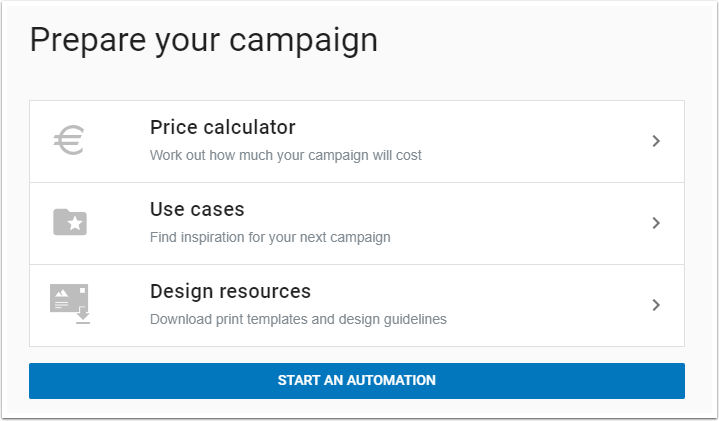Start an automation with the blue button

pyautogui.click(x=357, y=381)
